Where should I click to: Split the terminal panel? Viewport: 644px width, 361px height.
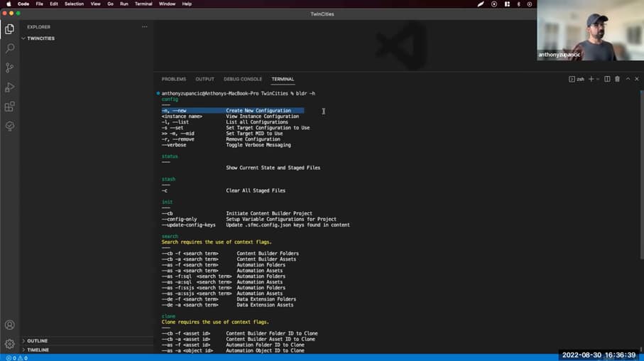click(x=607, y=79)
